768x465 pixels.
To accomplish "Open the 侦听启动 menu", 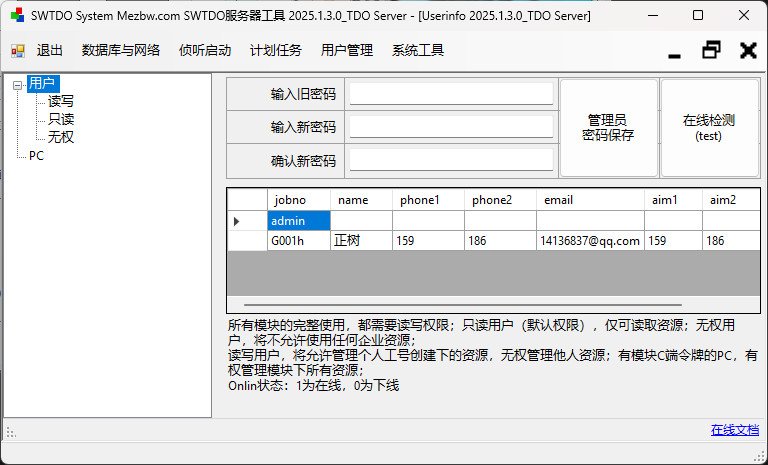I will tap(204, 51).
